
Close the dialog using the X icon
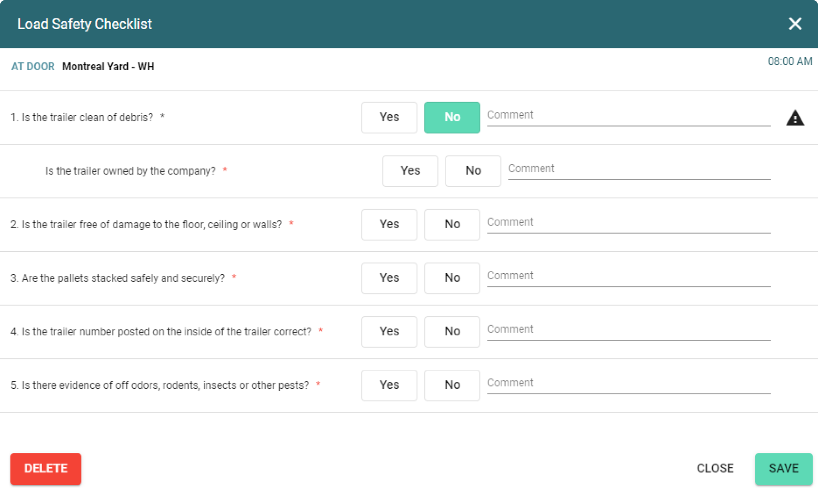pyautogui.click(x=795, y=24)
